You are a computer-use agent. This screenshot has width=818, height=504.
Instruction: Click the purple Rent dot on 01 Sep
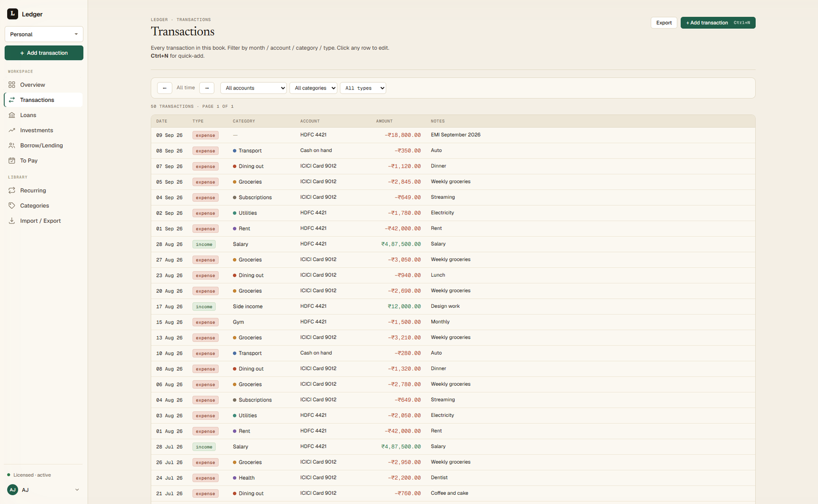coord(234,229)
